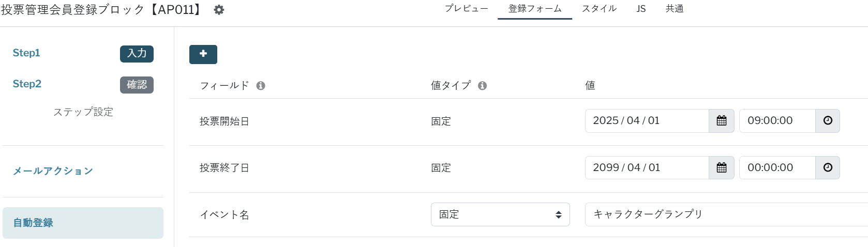Select Step1 in the sidebar
Image resolution: width=868 pixels, height=247 pixels.
(x=26, y=53)
